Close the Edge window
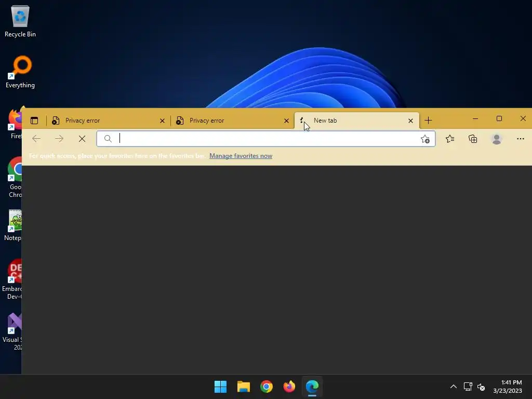The width and height of the screenshot is (532, 399). point(523,119)
